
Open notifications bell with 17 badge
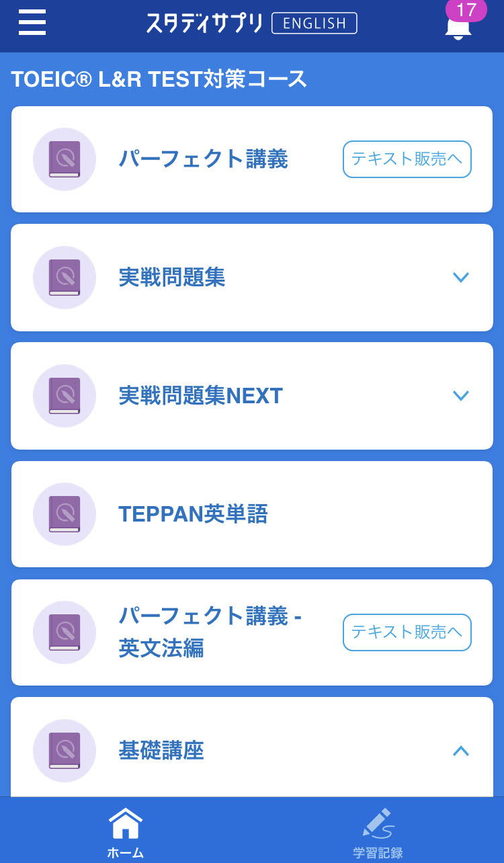[458, 26]
